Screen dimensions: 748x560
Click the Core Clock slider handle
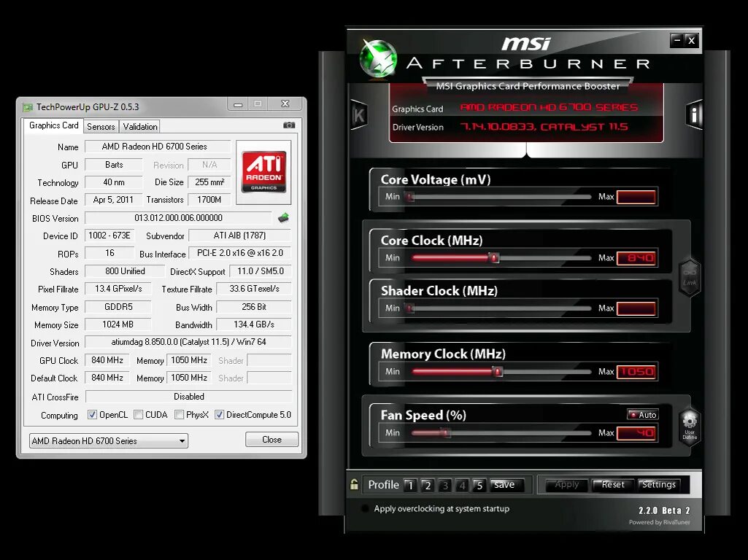494,258
